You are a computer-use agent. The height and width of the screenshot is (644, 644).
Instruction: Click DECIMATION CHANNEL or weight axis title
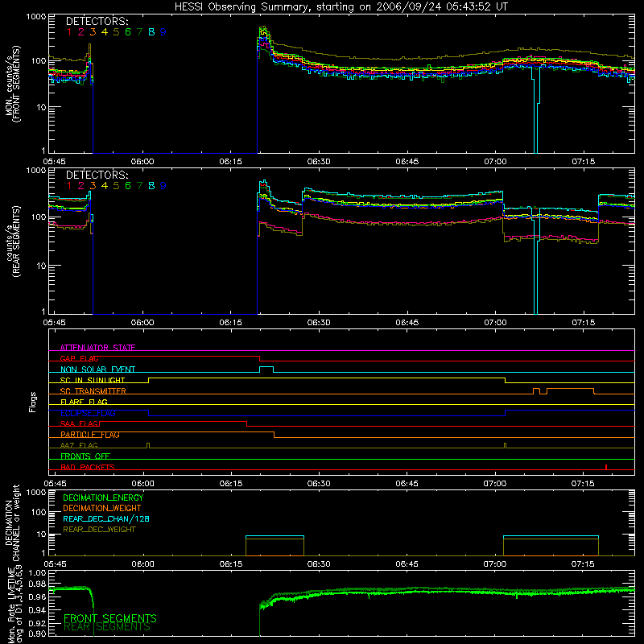click(13, 522)
